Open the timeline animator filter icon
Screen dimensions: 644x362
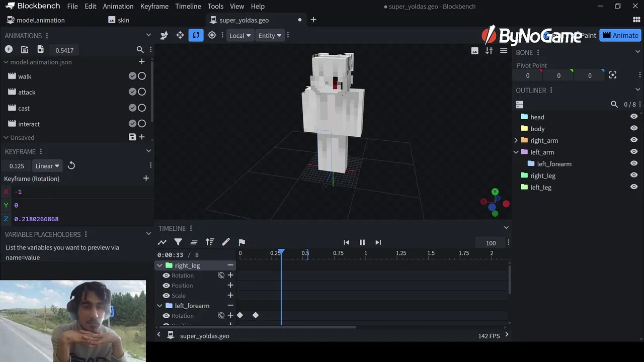pos(178,242)
